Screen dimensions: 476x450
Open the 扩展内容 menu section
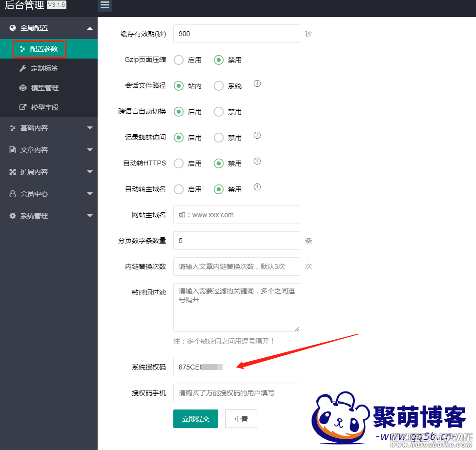48,172
